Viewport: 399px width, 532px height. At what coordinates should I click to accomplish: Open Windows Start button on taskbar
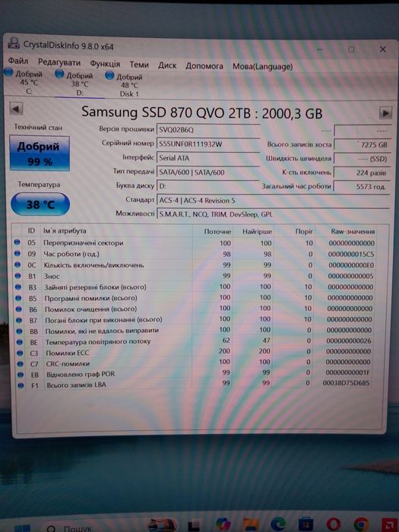coord(22,528)
